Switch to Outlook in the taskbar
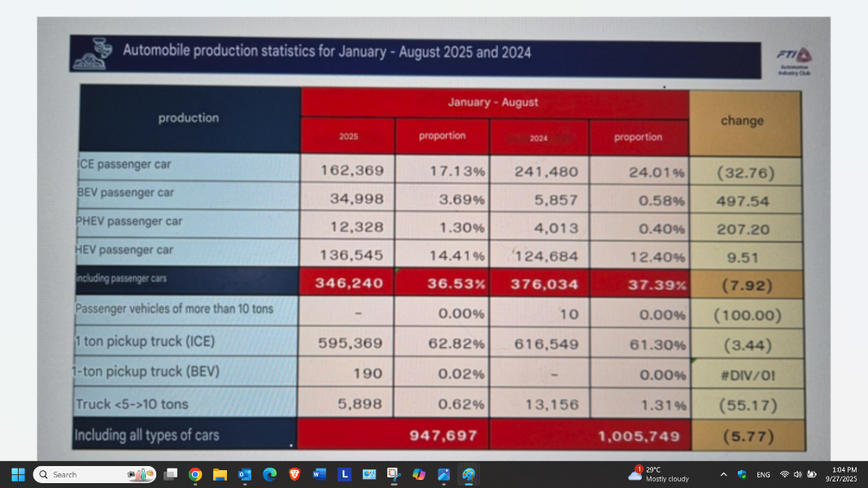The image size is (868, 488). coord(245,474)
